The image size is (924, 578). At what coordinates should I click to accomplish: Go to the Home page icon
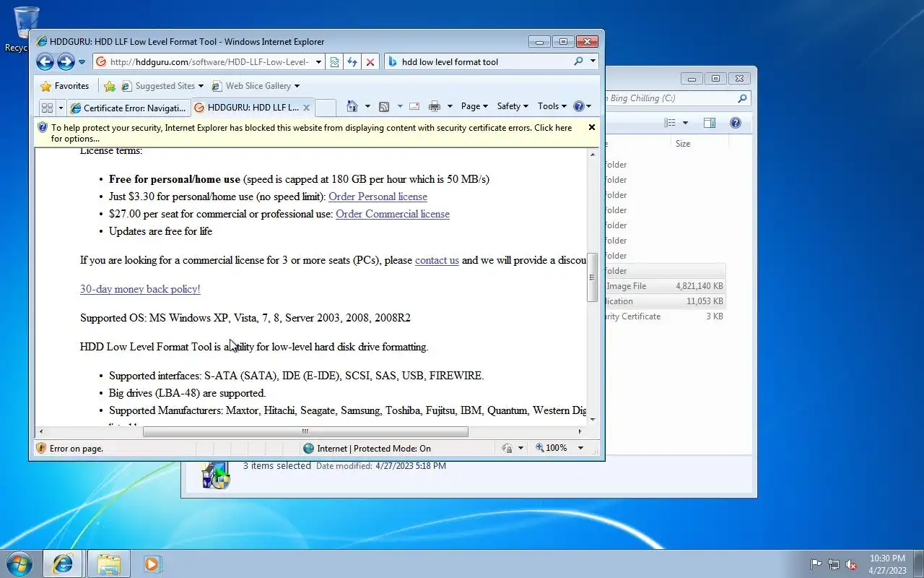click(x=352, y=106)
